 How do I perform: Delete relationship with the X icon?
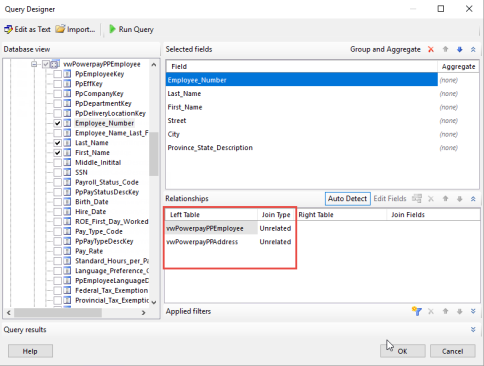point(431,199)
